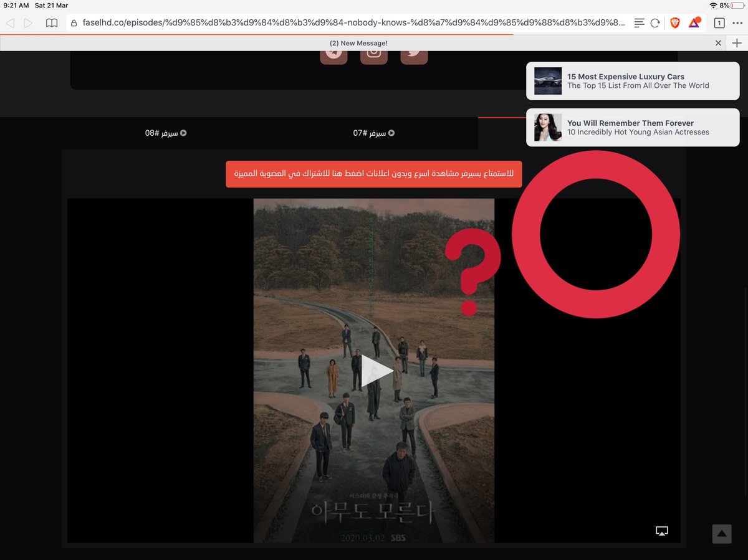Tap the lock icon beside the URL
748x560 pixels.
tap(74, 23)
